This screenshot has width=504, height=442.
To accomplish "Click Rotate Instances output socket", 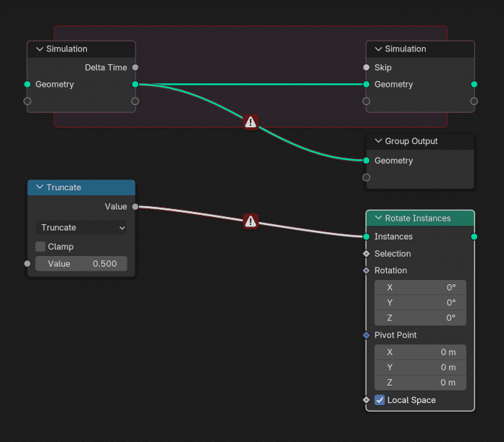I will [474, 237].
